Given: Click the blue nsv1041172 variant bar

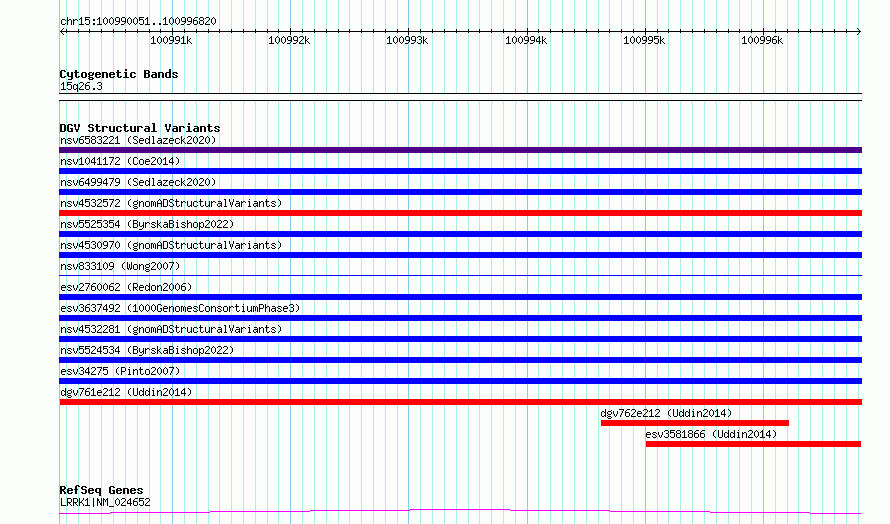Looking at the screenshot, I should coord(460,171).
